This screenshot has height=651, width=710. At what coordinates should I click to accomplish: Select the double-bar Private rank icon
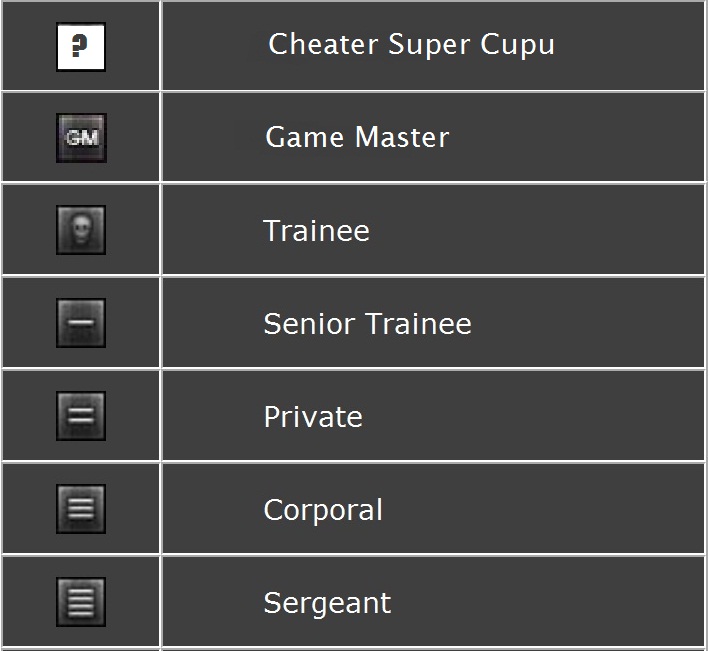coord(81,417)
